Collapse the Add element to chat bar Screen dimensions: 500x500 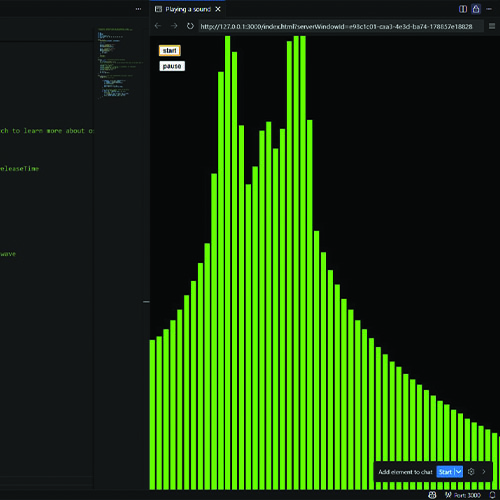point(484,472)
